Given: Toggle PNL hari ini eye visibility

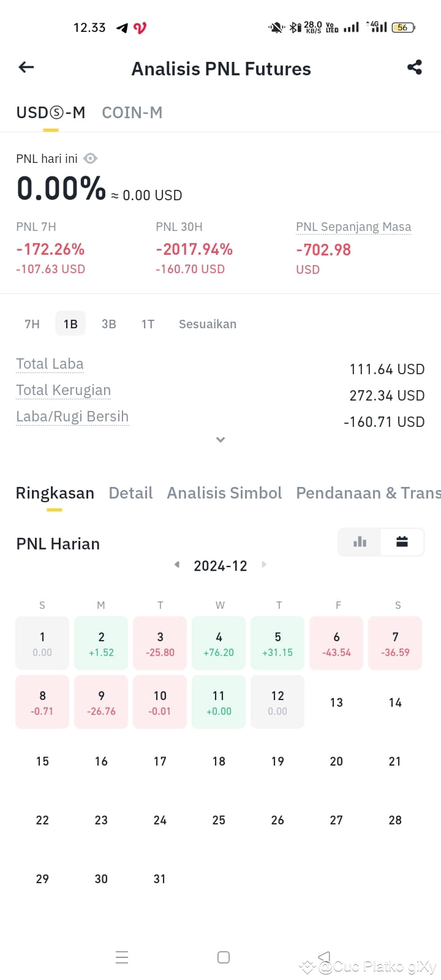Looking at the screenshot, I should (x=91, y=159).
